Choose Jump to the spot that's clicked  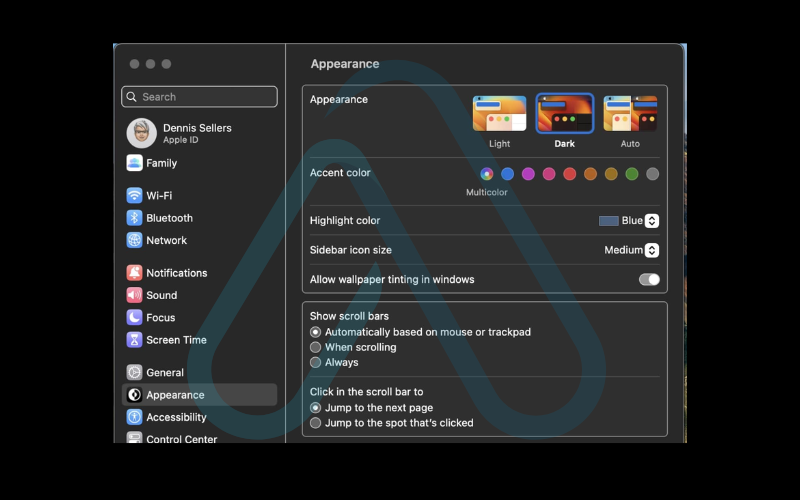click(x=315, y=423)
